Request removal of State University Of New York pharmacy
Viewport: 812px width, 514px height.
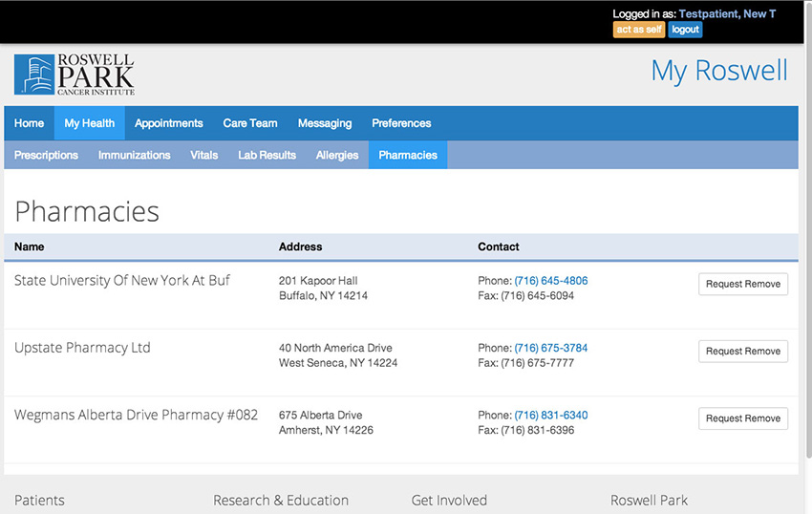[743, 284]
